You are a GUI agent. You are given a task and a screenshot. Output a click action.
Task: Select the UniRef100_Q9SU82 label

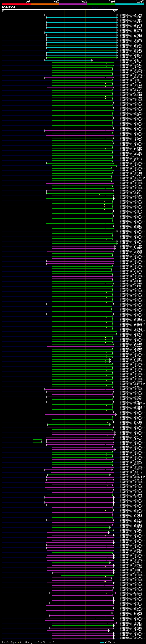click(x=131, y=53)
